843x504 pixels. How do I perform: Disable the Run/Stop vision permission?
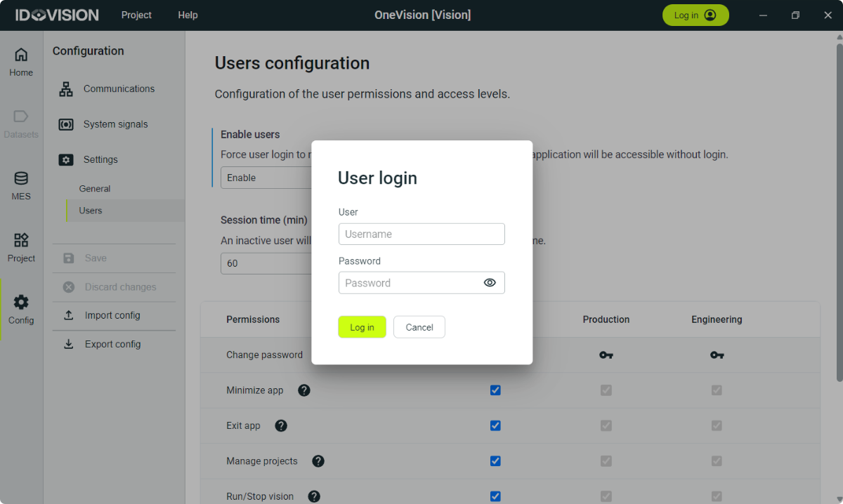point(495,496)
